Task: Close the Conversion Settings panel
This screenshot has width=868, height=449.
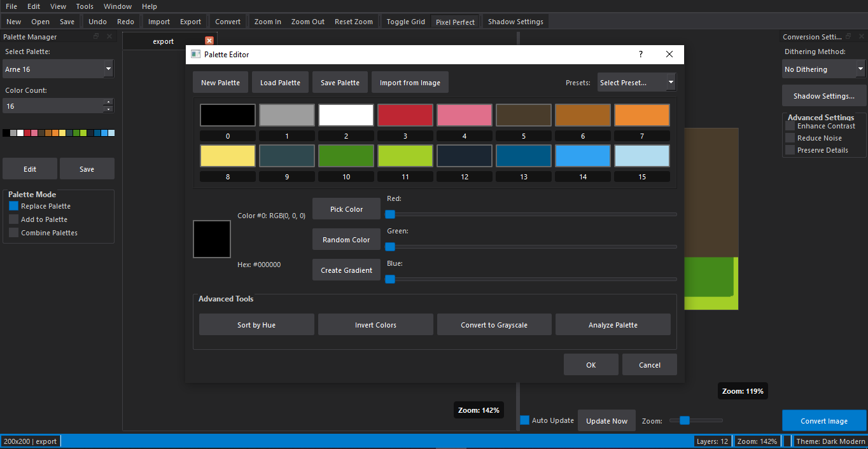Action: [x=861, y=37]
